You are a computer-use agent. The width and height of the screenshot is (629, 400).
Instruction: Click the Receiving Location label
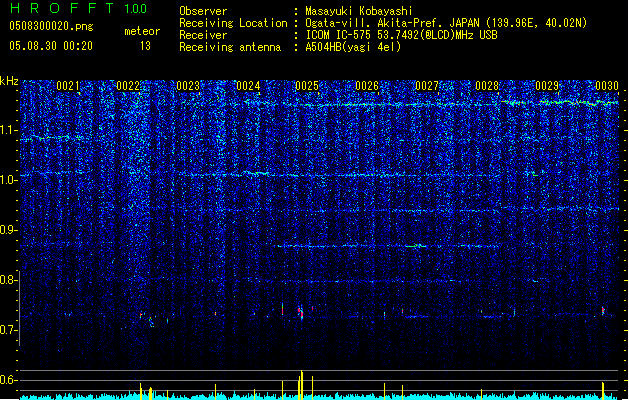(233, 23)
